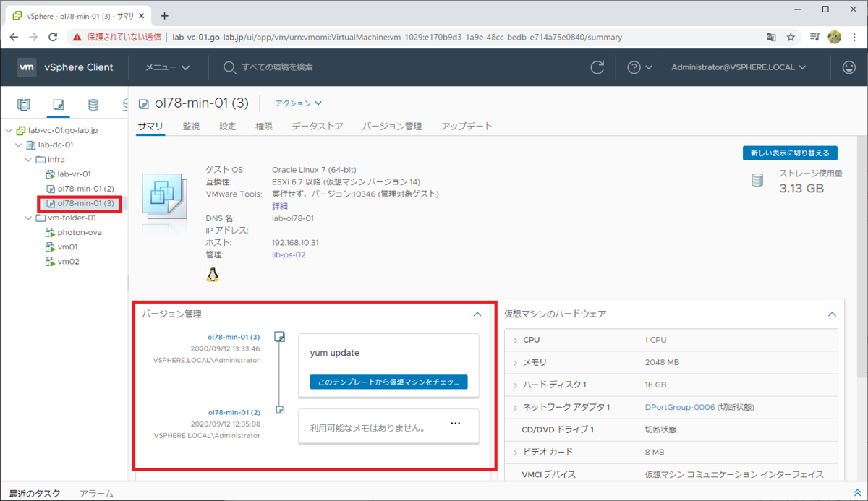The height and width of the screenshot is (501, 868).
Task: Collapse the vm-folder-01 folder node
Action: 29,218
